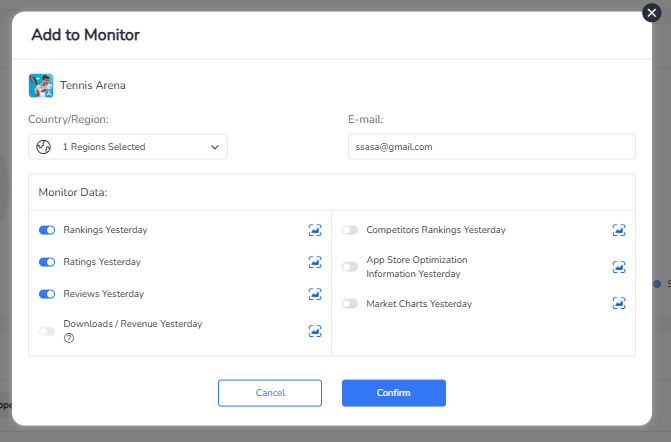Click the help question mark under Downloads / Revenue
This screenshot has height=442, width=671.
(69, 338)
